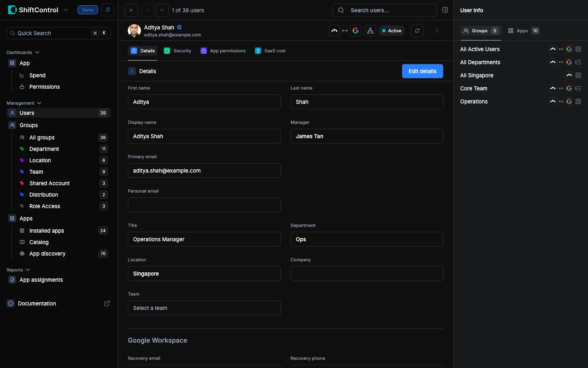Open the external link icon beside Documentation
This screenshot has height=368, width=588.
coord(107,303)
